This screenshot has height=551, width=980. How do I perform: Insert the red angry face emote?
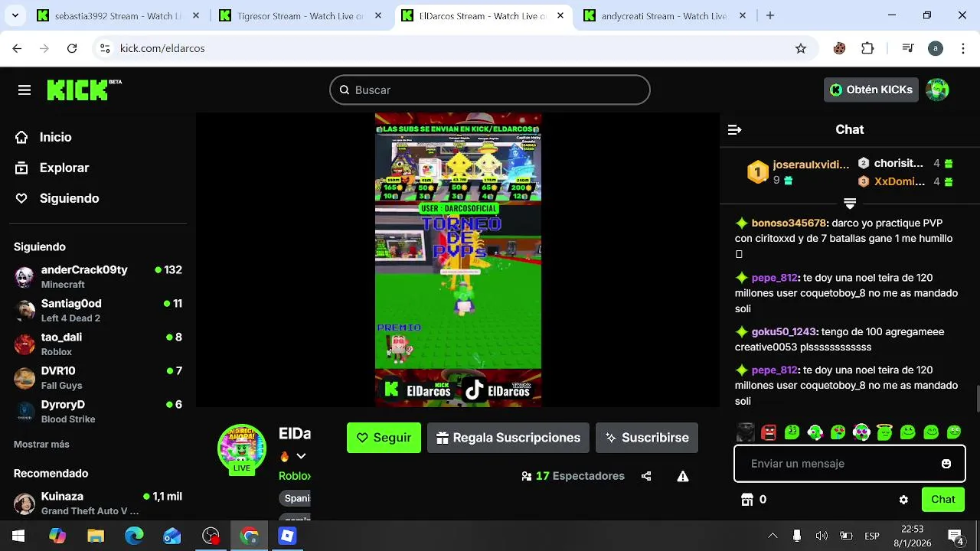coord(769,432)
